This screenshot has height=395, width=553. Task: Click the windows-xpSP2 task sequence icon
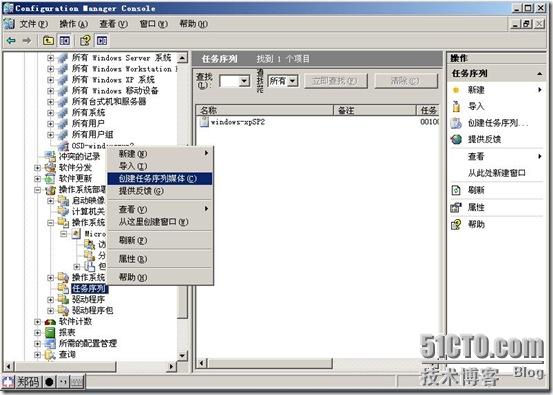click(x=204, y=122)
